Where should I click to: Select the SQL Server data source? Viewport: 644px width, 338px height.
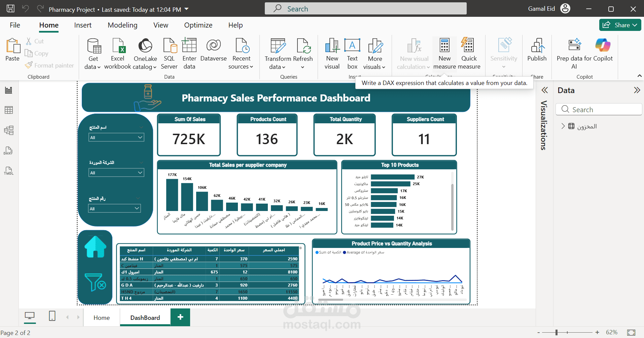[169, 54]
